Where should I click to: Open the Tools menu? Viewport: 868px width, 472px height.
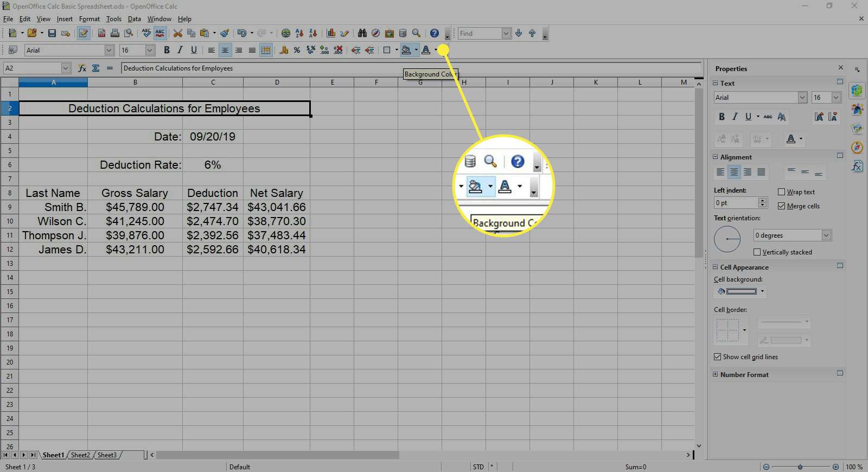pos(114,18)
